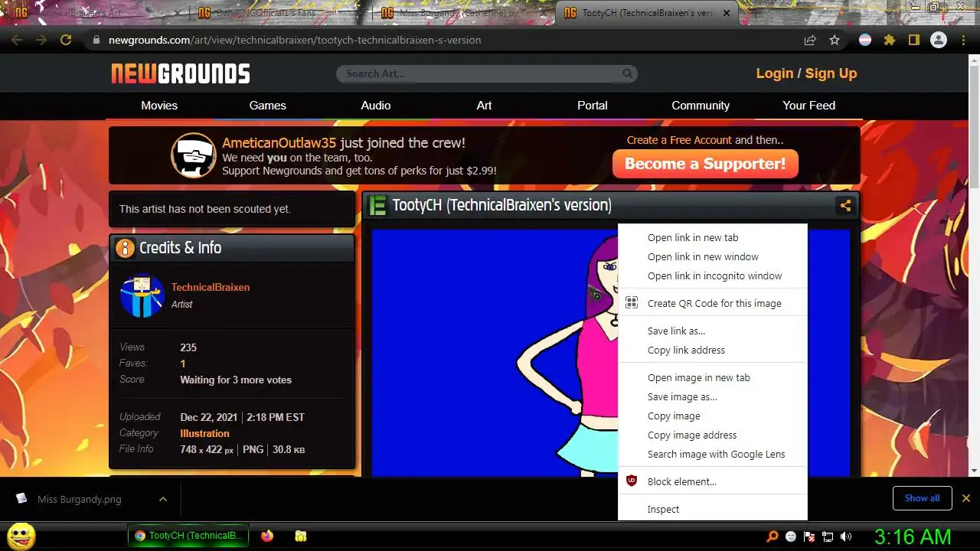Choose Copy image menu entry

pyautogui.click(x=712, y=416)
